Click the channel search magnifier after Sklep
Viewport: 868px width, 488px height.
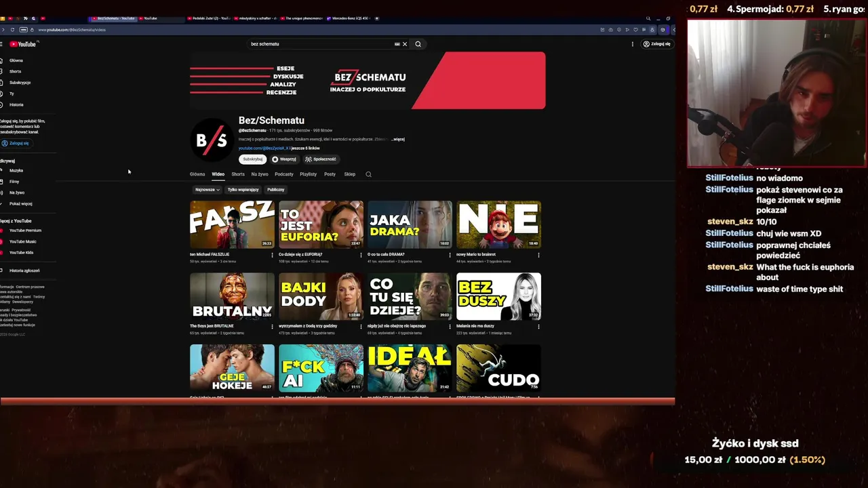tap(369, 174)
